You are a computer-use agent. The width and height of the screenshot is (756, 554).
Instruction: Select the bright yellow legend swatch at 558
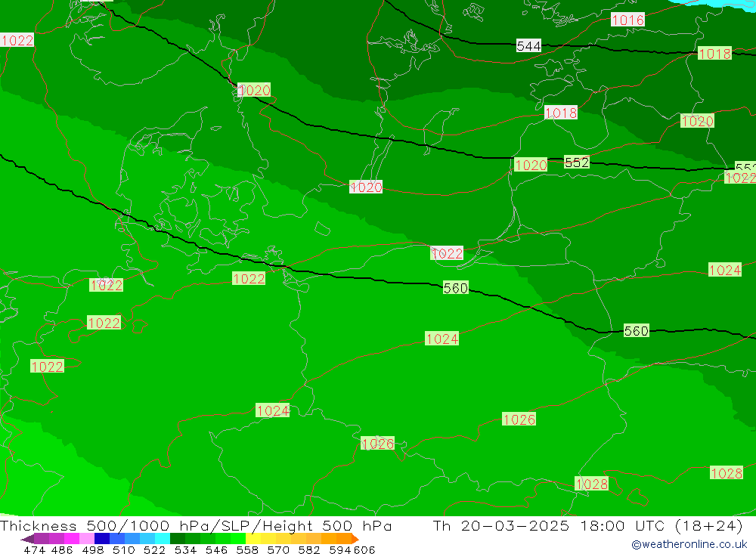253,539
